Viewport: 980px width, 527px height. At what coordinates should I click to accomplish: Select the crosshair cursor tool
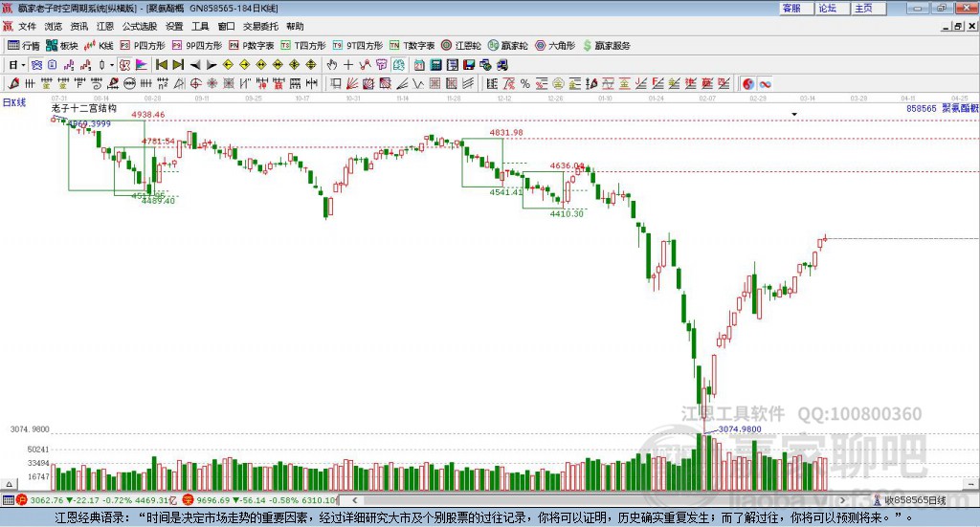tap(348, 65)
